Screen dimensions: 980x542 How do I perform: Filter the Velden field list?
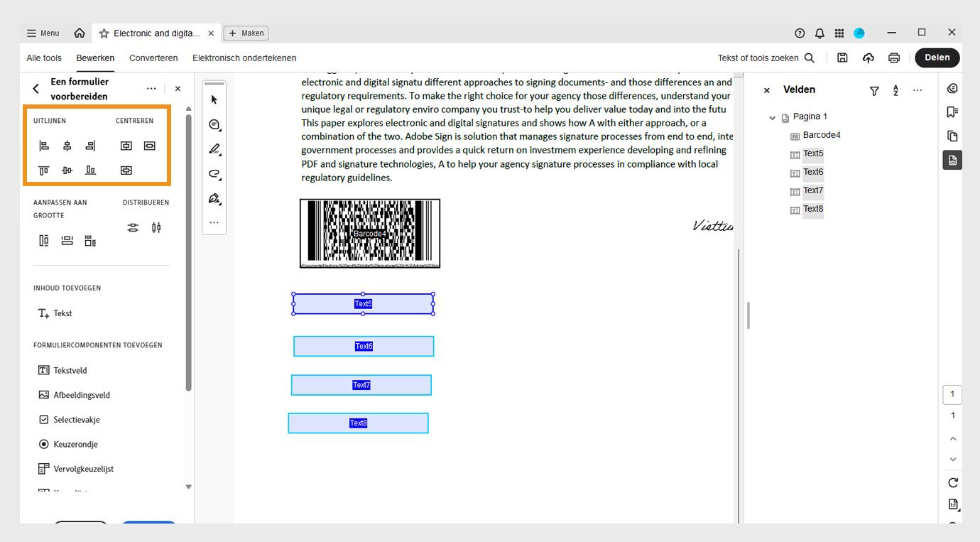tap(874, 91)
